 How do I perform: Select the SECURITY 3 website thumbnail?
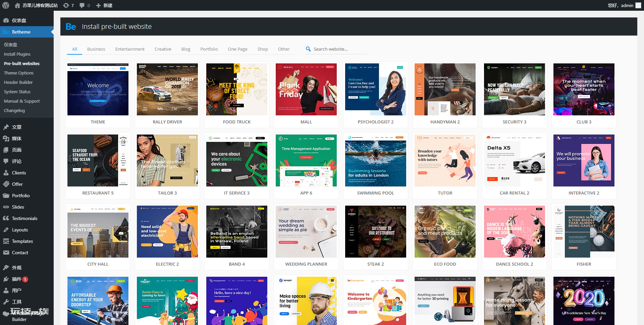tap(515, 89)
